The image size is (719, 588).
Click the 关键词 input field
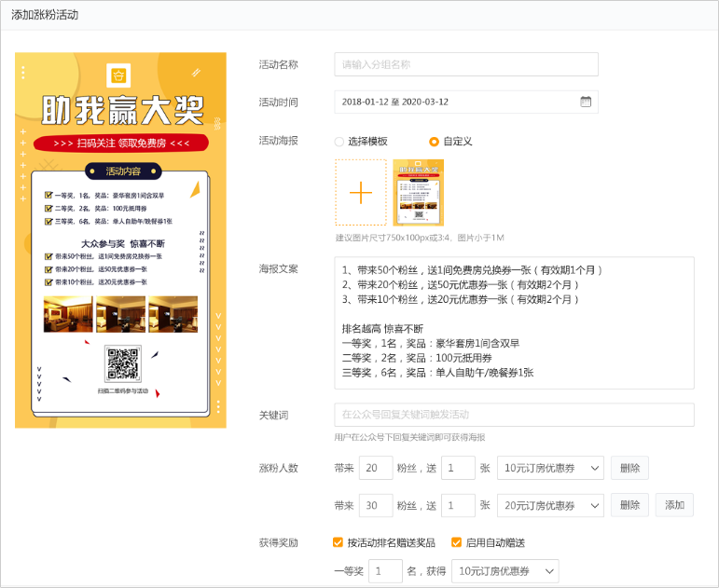[514, 415]
